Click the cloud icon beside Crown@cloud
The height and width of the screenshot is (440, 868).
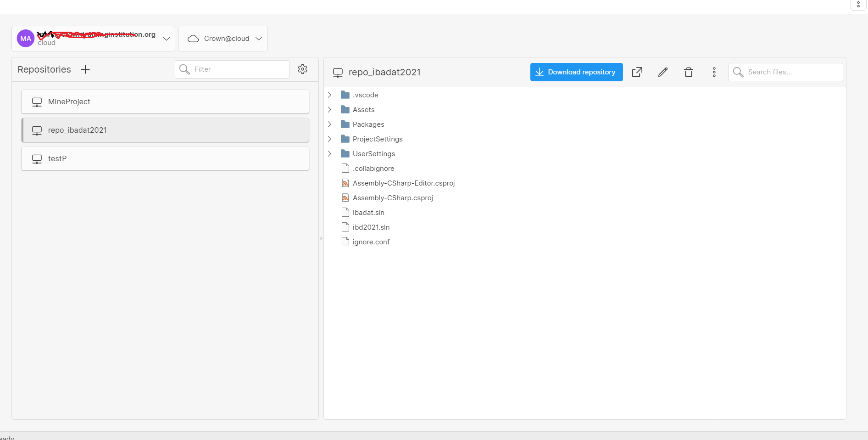coord(193,39)
